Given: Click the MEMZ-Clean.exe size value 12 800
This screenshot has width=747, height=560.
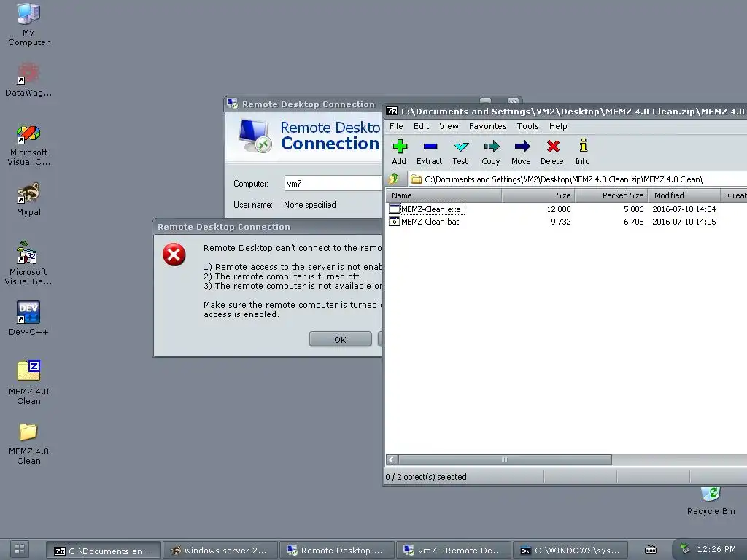Looking at the screenshot, I should pyautogui.click(x=558, y=209).
